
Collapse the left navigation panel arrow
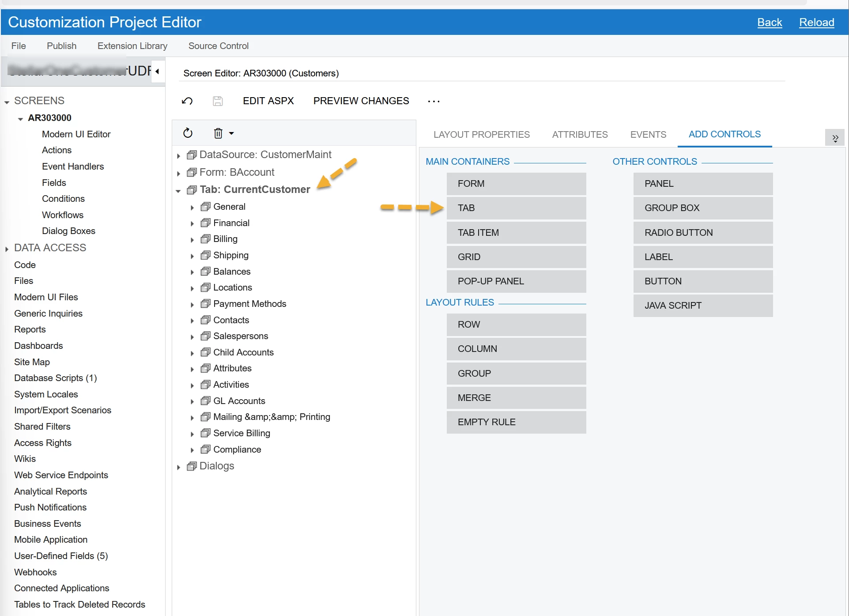pos(157,71)
